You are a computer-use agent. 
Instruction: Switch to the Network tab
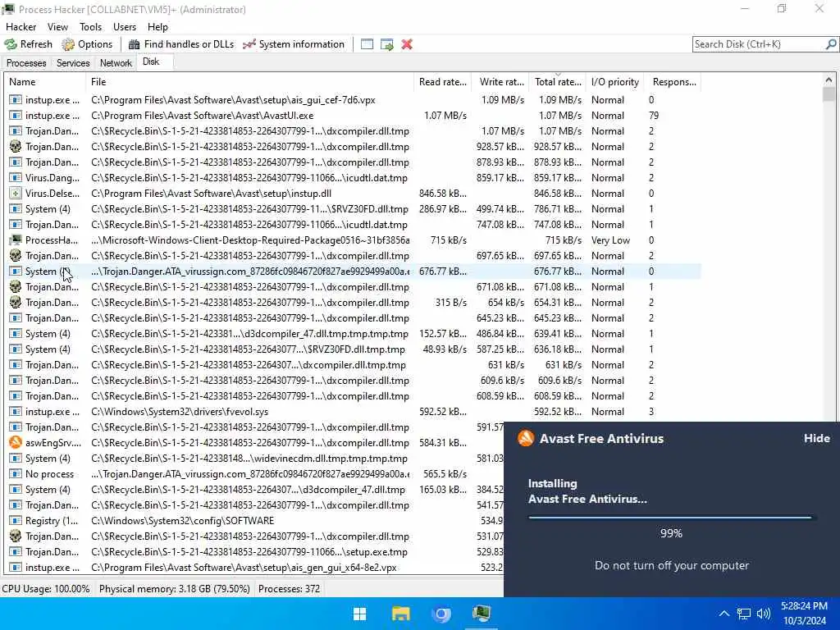tap(116, 63)
